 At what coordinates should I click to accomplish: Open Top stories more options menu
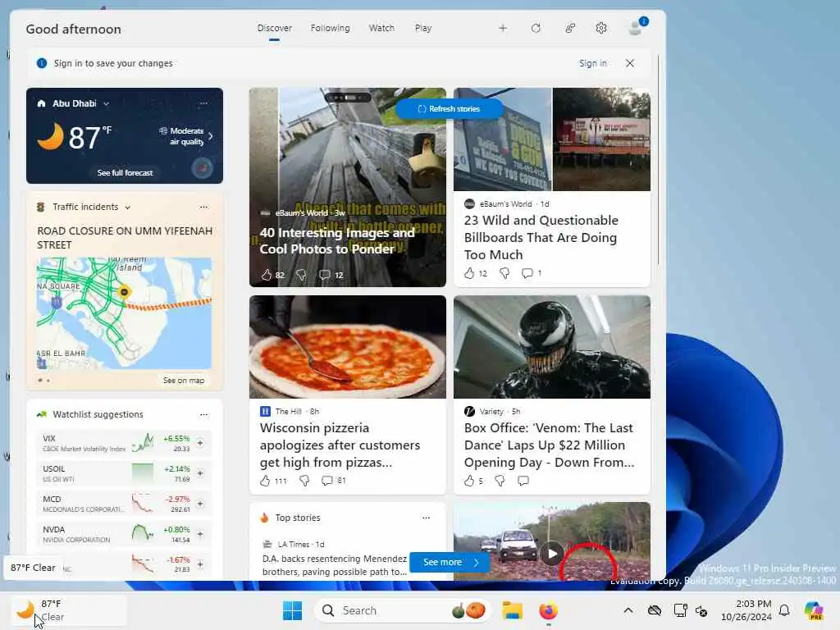click(x=426, y=518)
